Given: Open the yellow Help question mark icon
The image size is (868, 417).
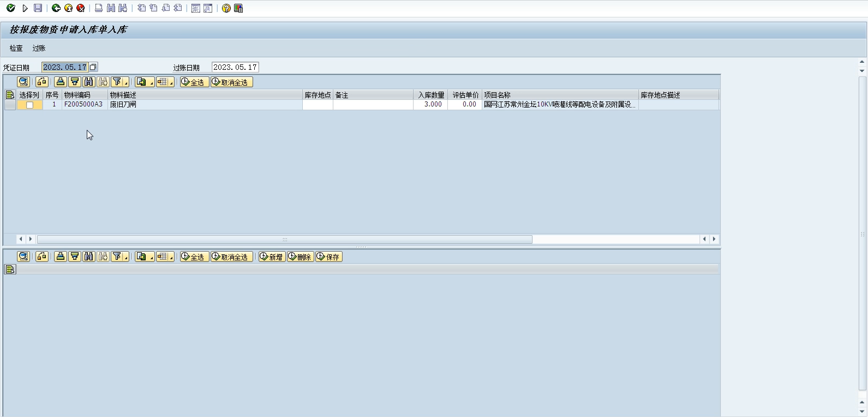Looking at the screenshot, I should (x=226, y=8).
